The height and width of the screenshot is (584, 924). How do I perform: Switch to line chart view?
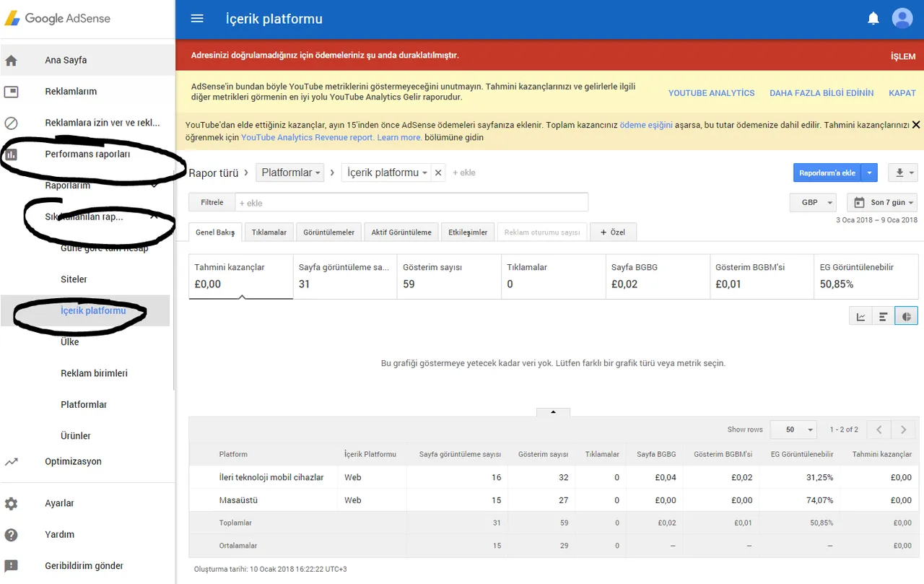tap(861, 316)
